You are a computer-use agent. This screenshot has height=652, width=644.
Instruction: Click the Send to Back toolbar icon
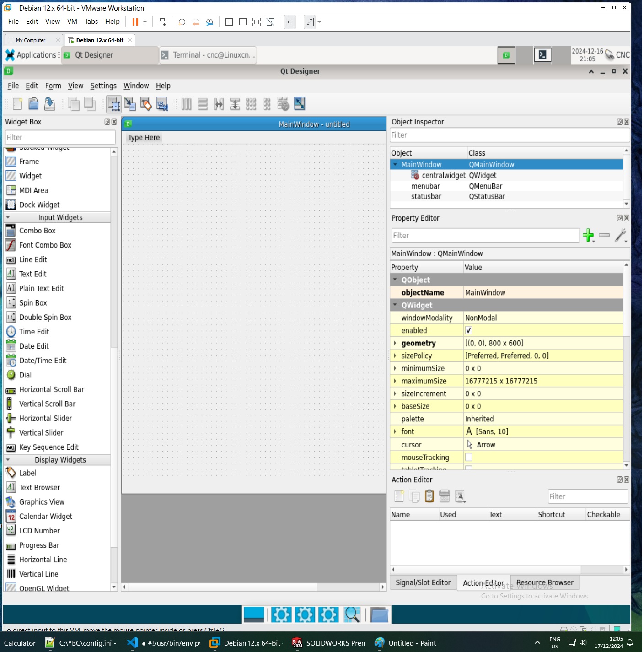[x=73, y=104]
